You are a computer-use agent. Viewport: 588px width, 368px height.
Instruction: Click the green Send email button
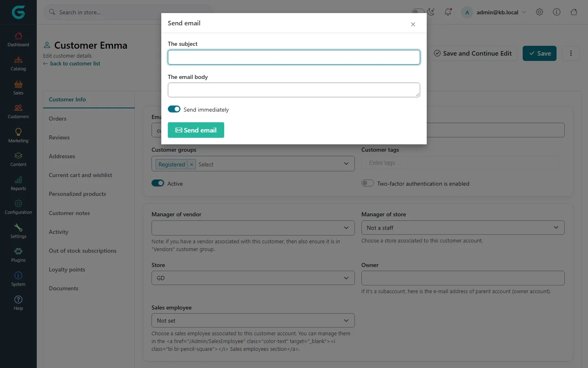[196, 130]
